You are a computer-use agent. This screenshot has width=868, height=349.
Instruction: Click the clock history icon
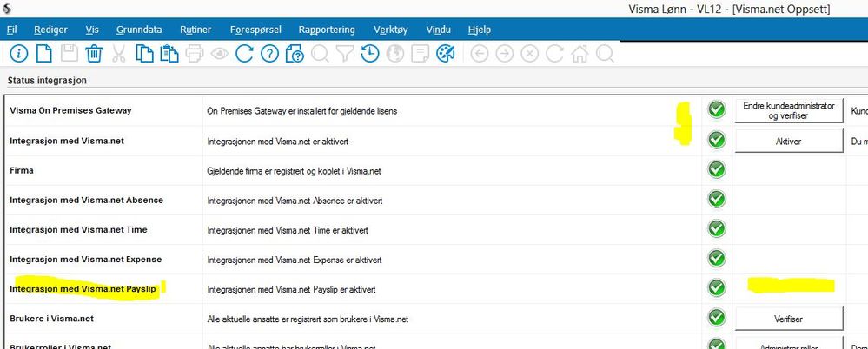click(x=370, y=54)
